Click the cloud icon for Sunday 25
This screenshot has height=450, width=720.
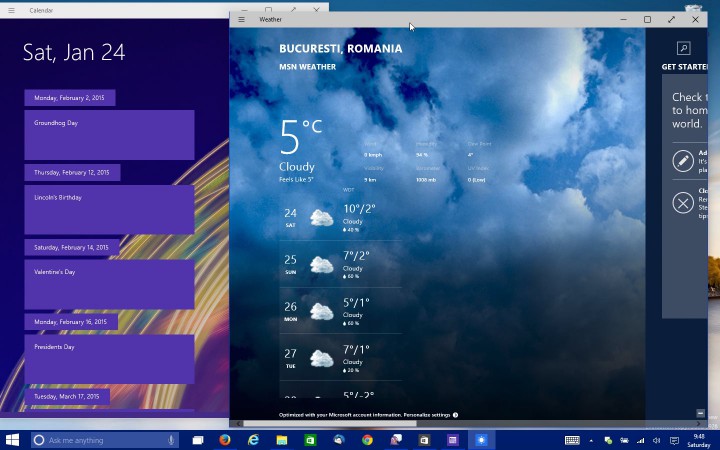tap(321, 264)
